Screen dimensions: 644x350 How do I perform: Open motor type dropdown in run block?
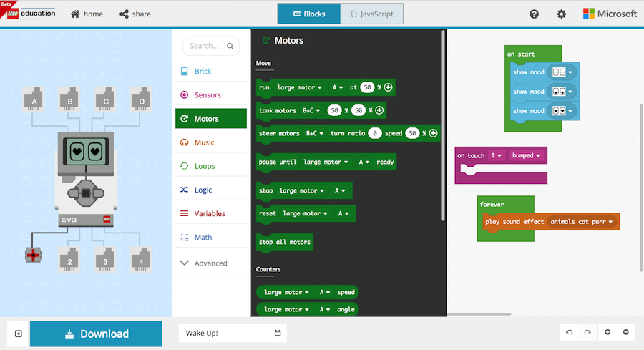[299, 87]
